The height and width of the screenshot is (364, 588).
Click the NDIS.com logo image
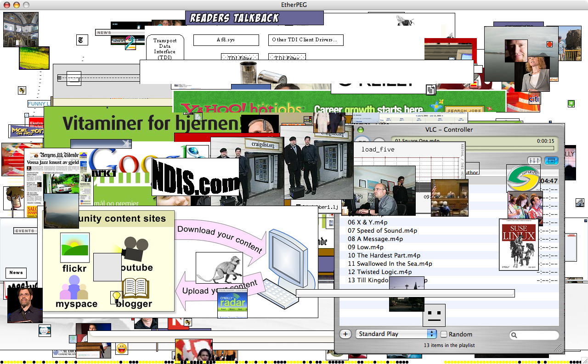pos(196,178)
